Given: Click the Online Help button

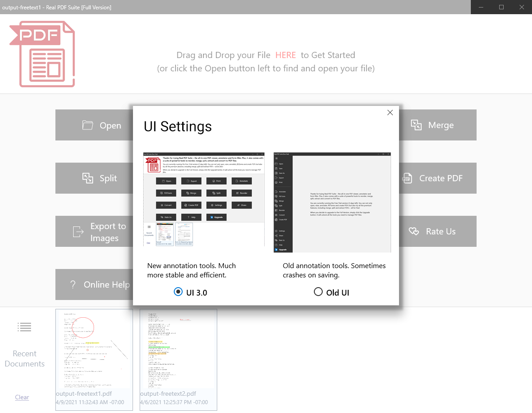Looking at the screenshot, I should [x=94, y=284].
